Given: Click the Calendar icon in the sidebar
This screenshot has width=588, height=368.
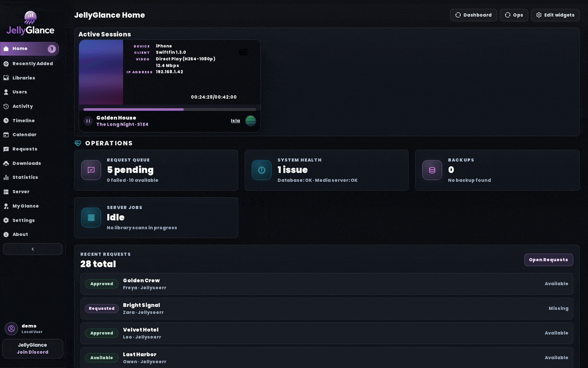Looking at the screenshot, I should pyautogui.click(x=6, y=135).
